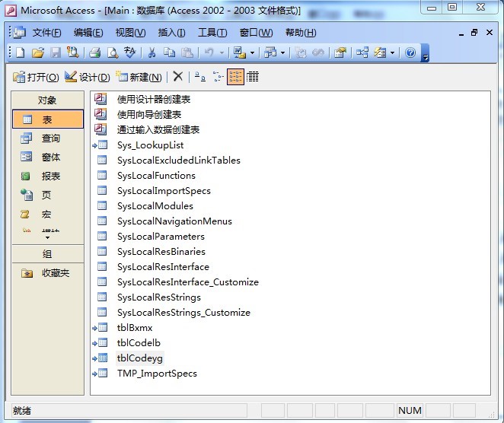Toggle List view button
Screen dimensions: 504x423
235,77
